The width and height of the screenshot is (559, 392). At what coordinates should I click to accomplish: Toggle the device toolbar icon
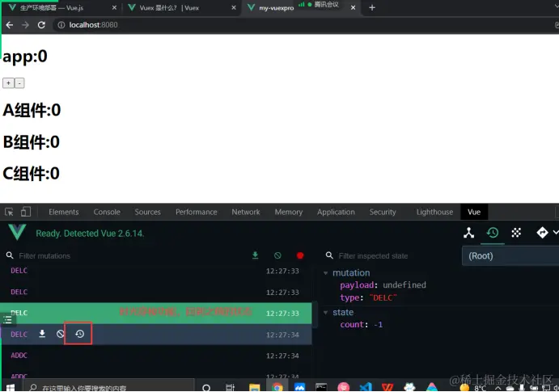tap(25, 212)
